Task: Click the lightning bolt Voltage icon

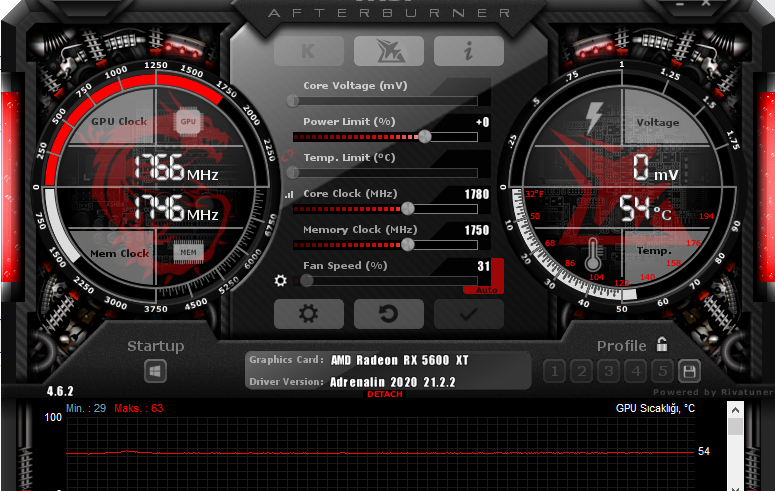Action: point(593,118)
